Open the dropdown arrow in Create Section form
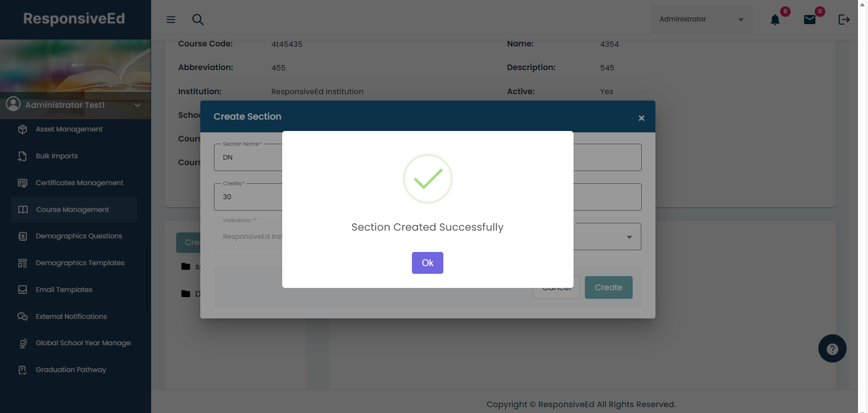868x413 pixels. click(x=629, y=237)
